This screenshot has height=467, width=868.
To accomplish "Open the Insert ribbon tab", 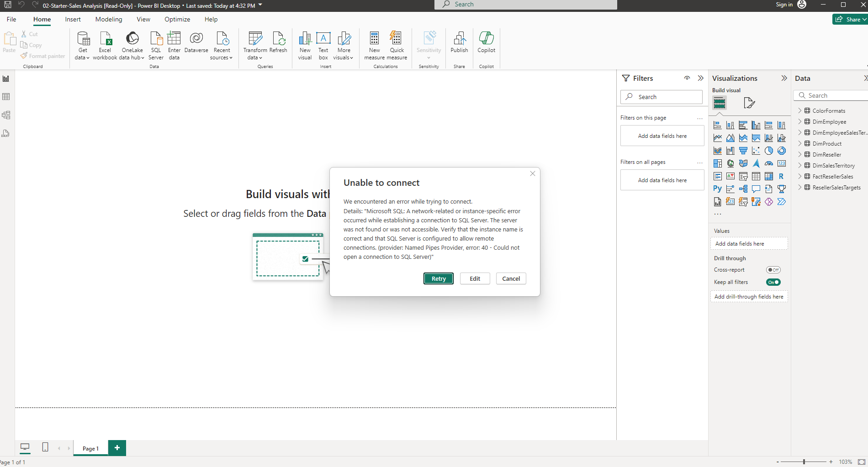I will point(73,19).
